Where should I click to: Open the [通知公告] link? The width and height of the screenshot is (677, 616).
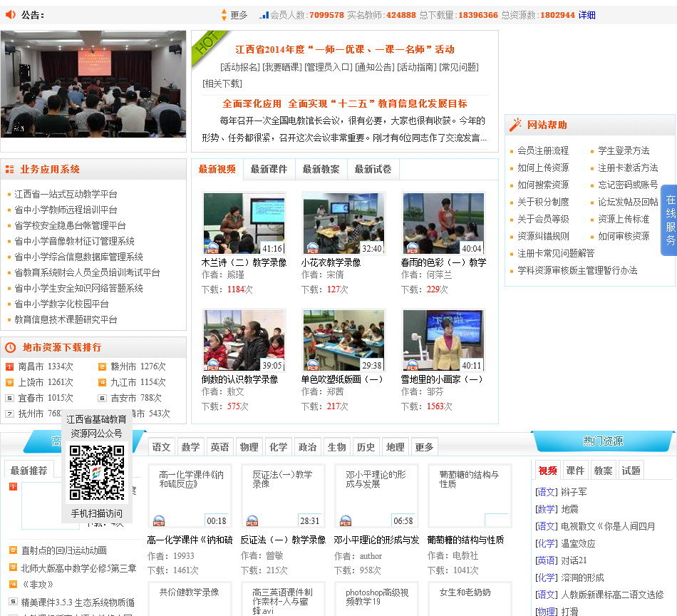coord(374,67)
